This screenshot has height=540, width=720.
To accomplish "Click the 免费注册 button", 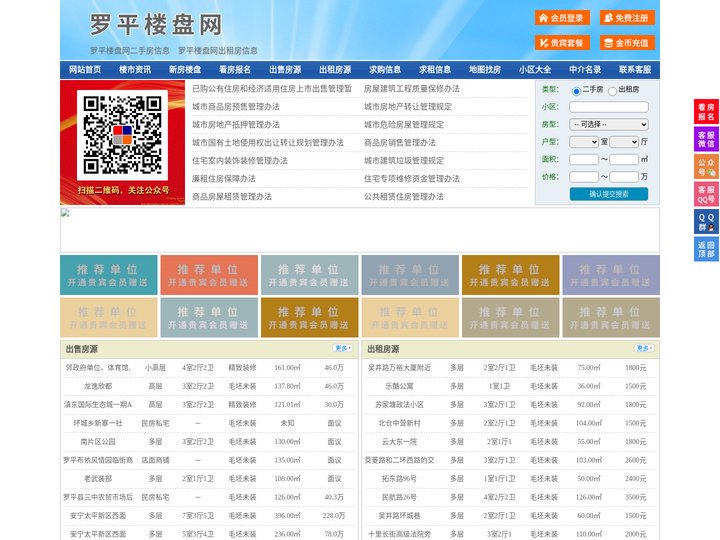I will click(x=627, y=18).
